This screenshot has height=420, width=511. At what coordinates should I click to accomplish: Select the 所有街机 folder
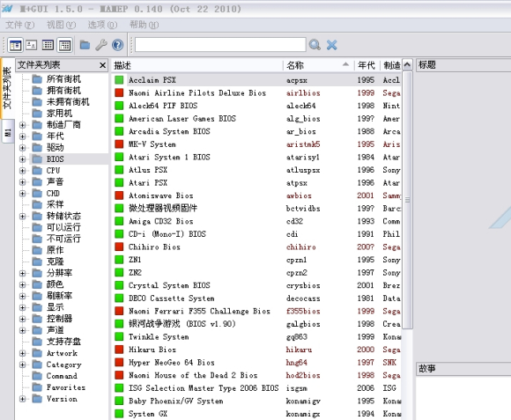(x=56, y=79)
